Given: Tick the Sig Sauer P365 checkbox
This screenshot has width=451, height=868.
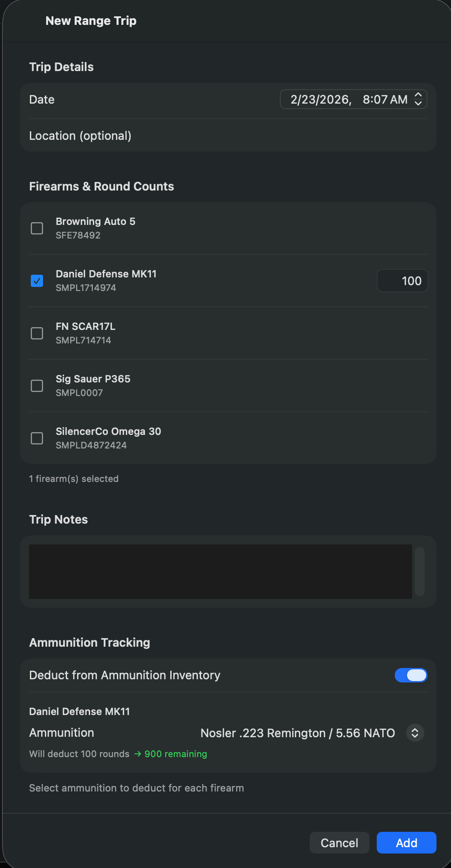Looking at the screenshot, I should pos(37,386).
